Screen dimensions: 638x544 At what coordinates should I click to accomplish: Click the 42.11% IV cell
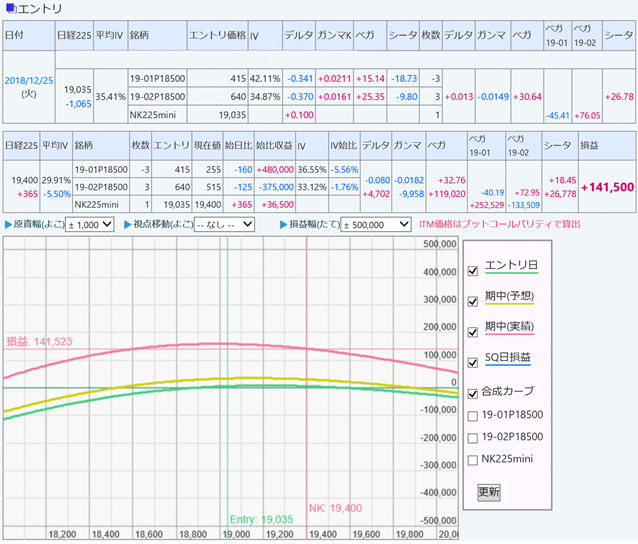point(265,79)
